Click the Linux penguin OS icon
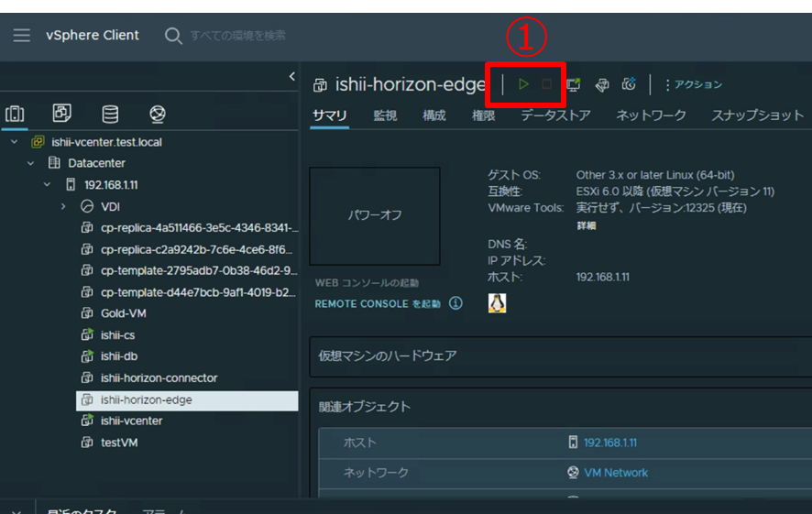Viewport: 812px width, 514px height. pos(497,303)
